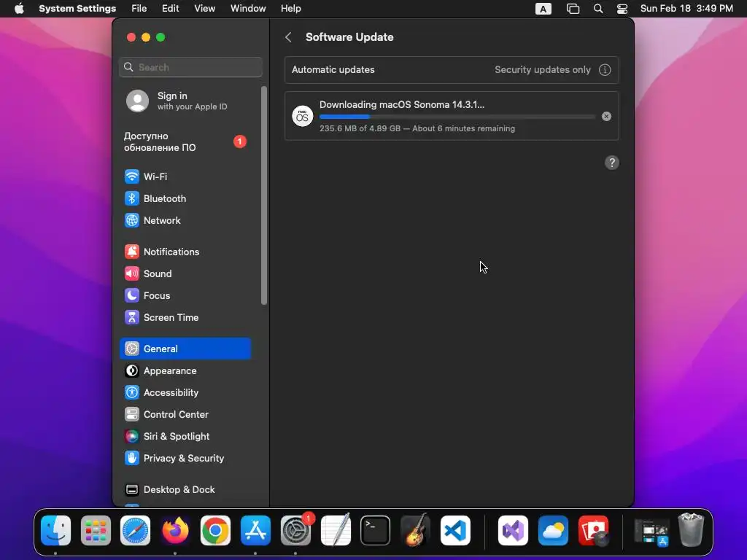Open the Help menu
The width and height of the screenshot is (747, 560).
point(290,9)
